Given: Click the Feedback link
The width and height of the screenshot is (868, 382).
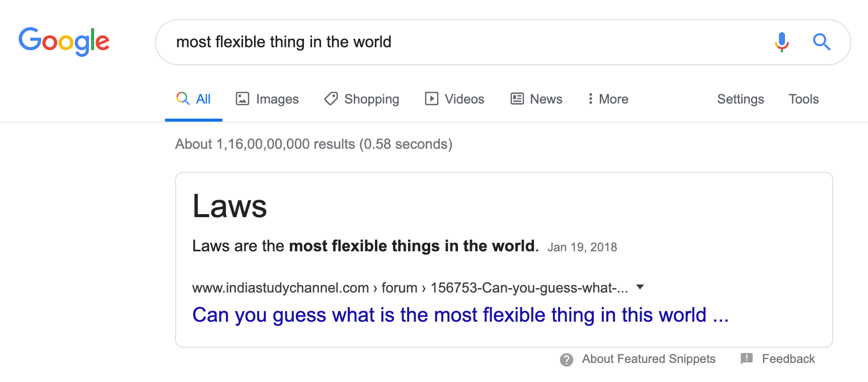Looking at the screenshot, I should (788, 359).
